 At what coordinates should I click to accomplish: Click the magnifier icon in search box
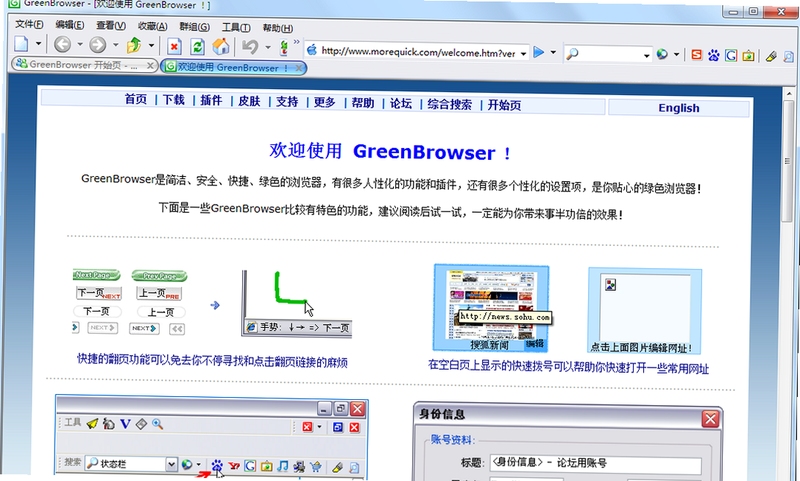pos(572,53)
